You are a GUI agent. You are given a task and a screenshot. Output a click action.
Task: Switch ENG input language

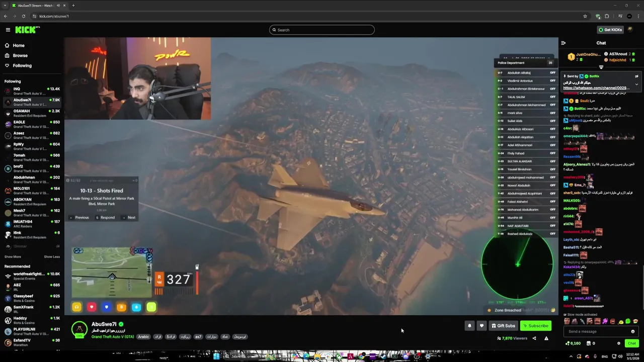click(605, 356)
